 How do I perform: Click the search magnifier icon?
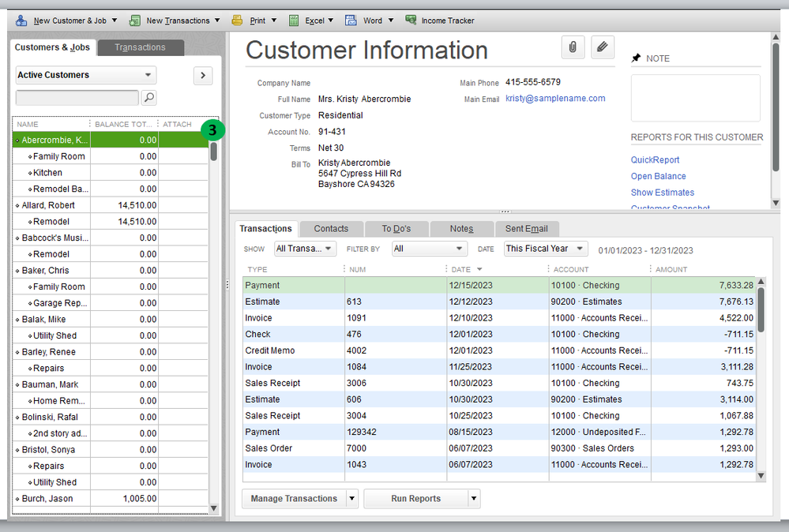pos(148,98)
